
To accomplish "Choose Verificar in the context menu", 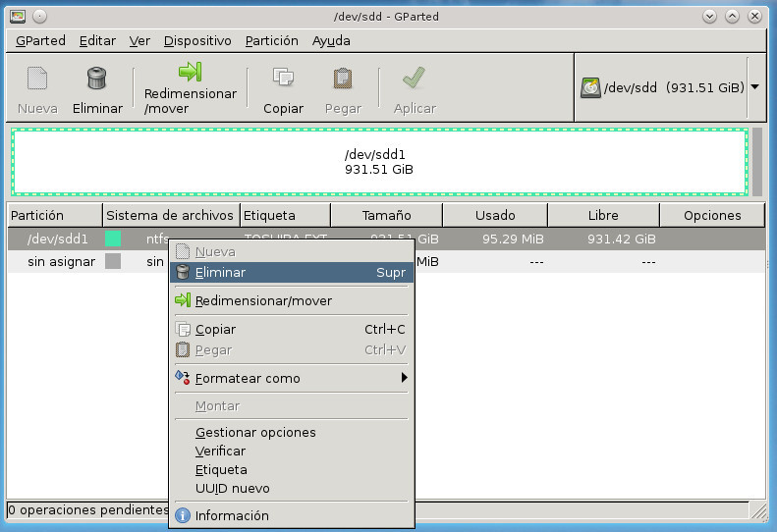I will tap(292, 452).
